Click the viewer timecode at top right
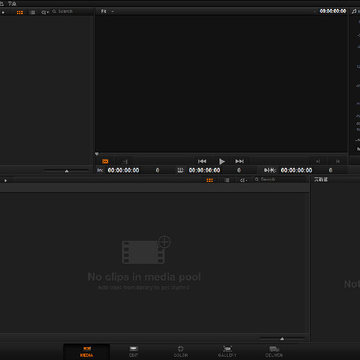The width and height of the screenshot is (360, 360). click(x=333, y=11)
